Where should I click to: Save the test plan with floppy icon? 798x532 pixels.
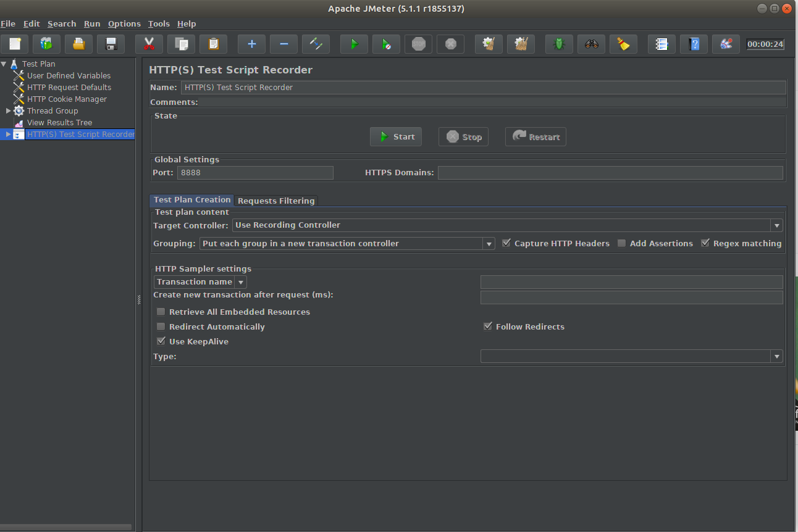point(111,44)
